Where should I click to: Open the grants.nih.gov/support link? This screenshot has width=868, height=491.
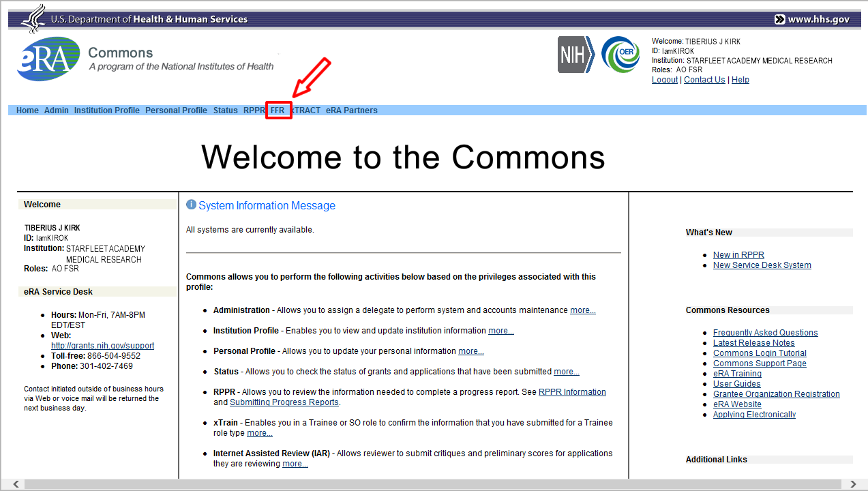pyautogui.click(x=102, y=346)
